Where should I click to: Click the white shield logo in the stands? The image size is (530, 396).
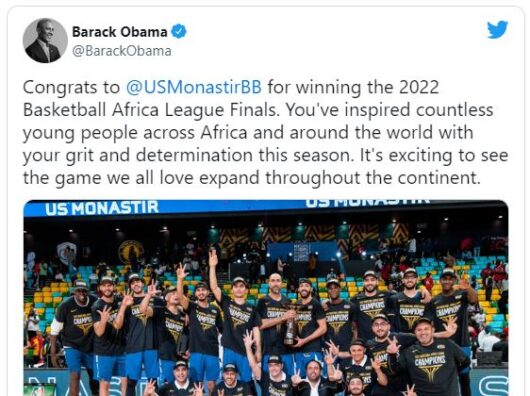[x=66, y=252]
